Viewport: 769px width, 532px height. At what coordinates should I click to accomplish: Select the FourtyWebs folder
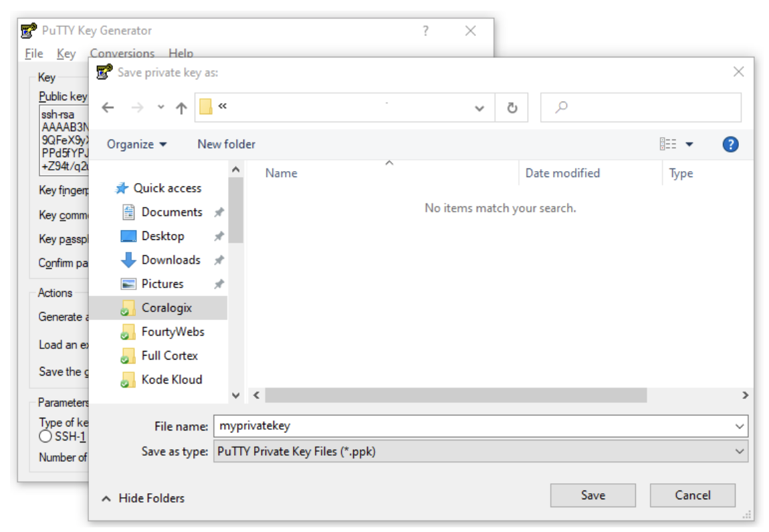[173, 332]
